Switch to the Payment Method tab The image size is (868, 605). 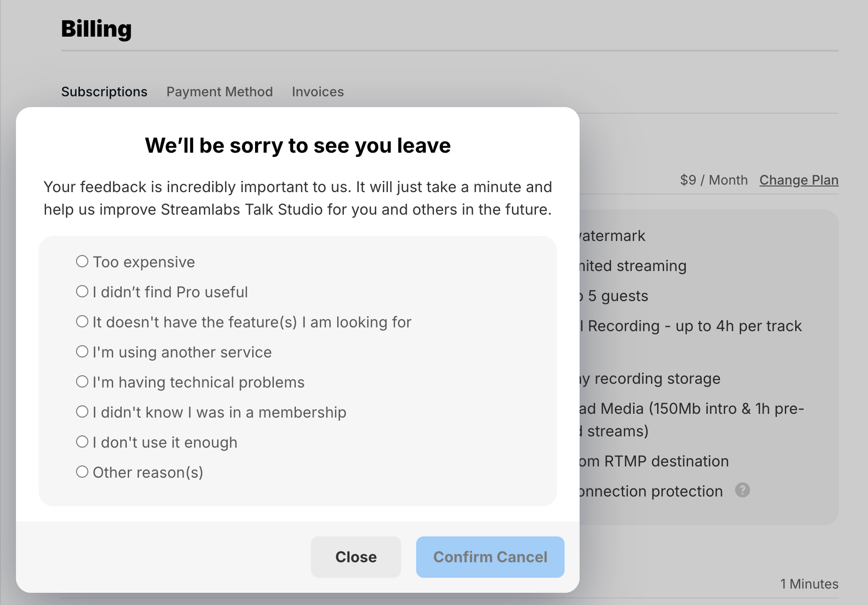coord(219,92)
